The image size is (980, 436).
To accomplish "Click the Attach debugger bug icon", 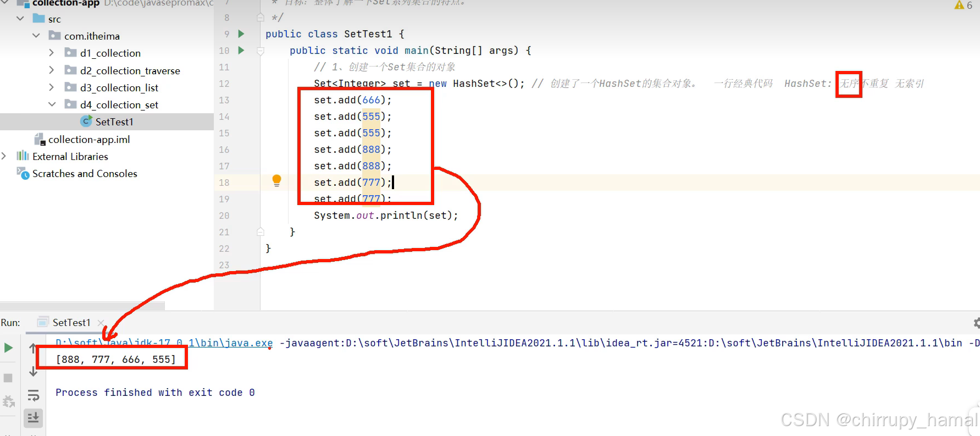I will (8, 402).
